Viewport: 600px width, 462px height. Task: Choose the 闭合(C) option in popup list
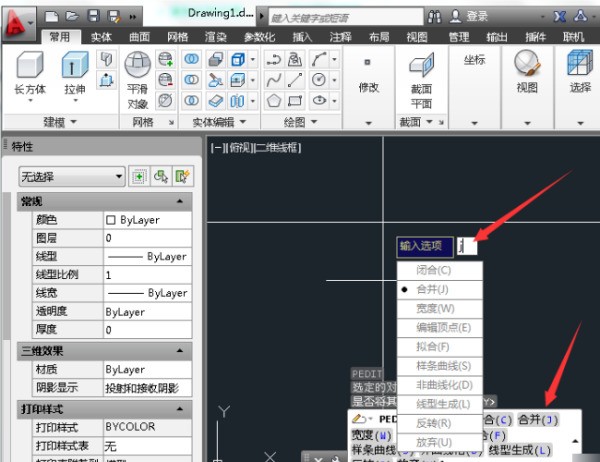pos(433,270)
